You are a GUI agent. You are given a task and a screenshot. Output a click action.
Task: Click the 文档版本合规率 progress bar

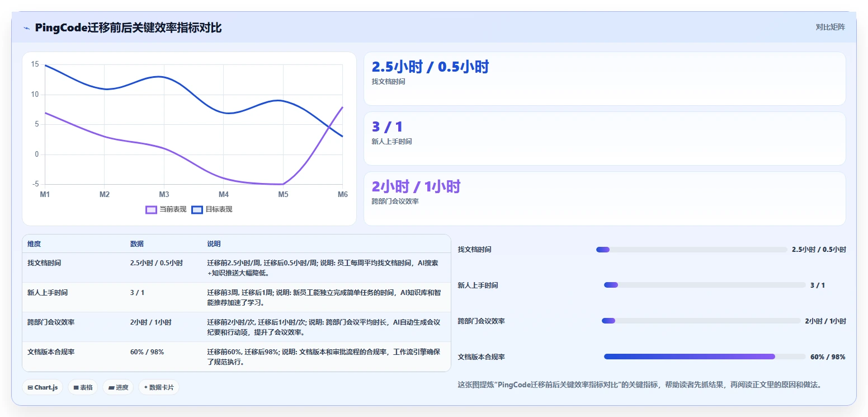coord(705,357)
